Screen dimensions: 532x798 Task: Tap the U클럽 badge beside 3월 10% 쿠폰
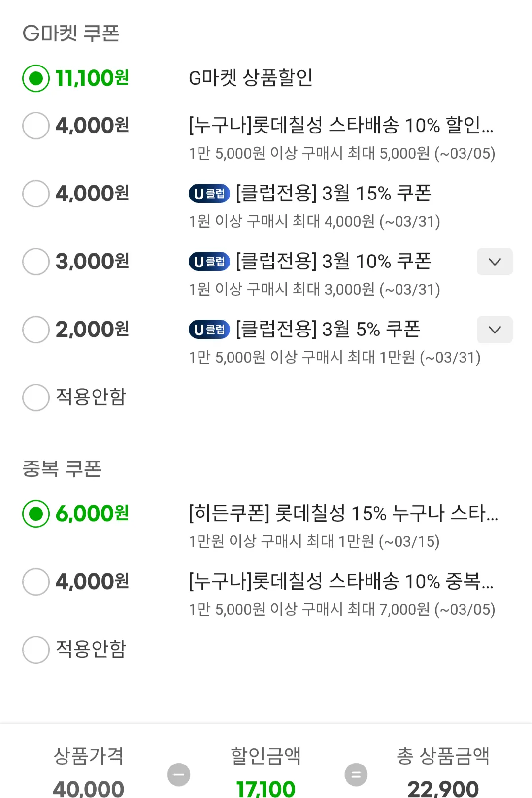point(209,262)
